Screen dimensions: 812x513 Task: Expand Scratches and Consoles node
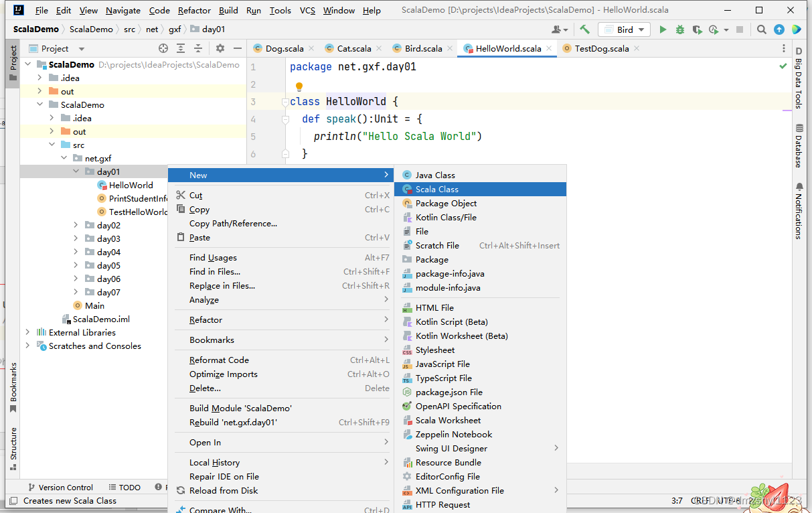click(x=27, y=346)
